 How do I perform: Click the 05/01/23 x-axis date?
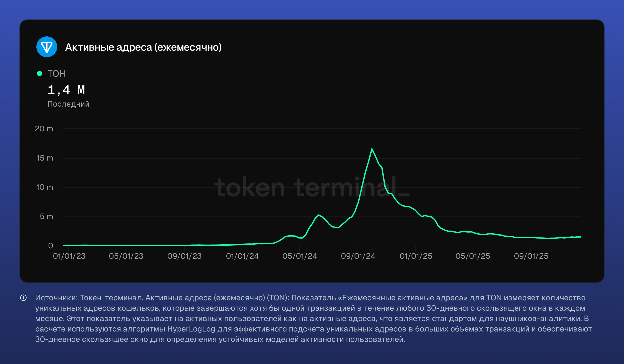tap(126, 256)
